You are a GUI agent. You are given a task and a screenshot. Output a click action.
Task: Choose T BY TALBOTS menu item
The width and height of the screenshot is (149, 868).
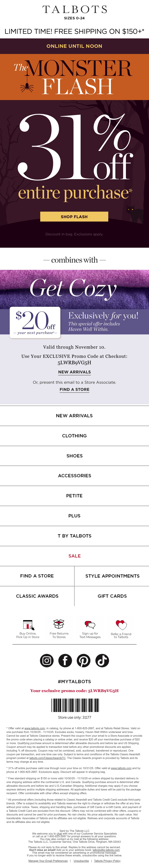(74, 536)
